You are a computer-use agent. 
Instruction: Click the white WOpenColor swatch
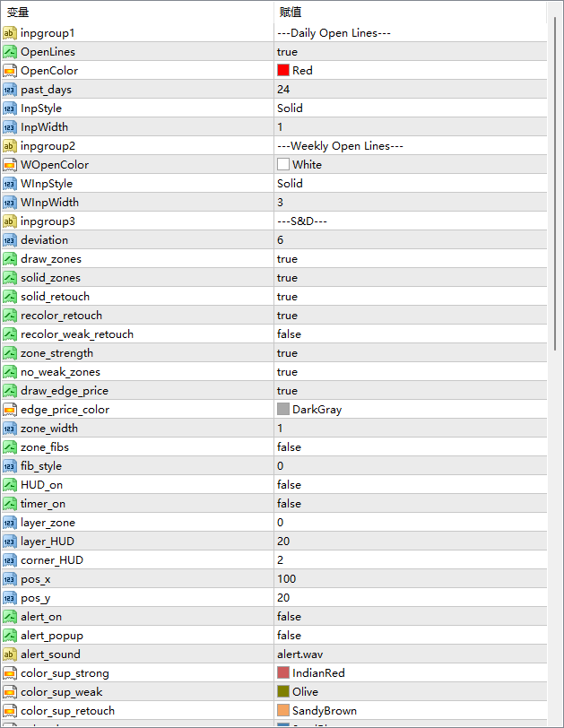pos(283,164)
